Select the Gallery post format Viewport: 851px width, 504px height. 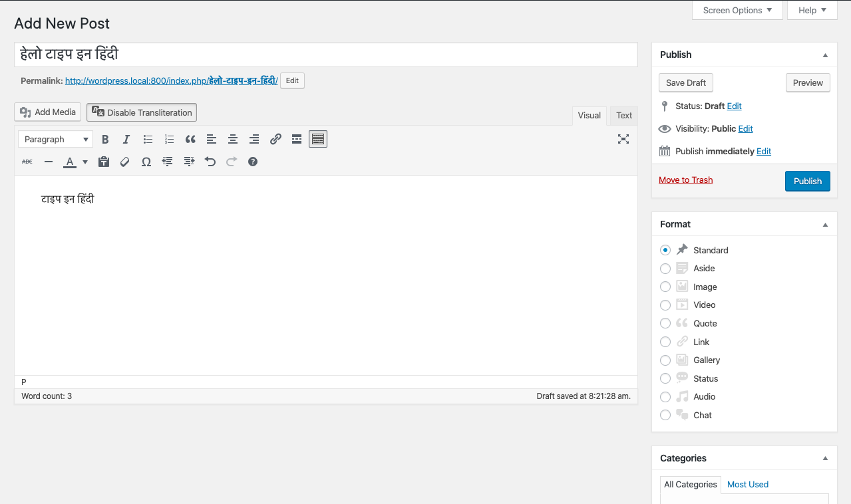click(x=665, y=360)
